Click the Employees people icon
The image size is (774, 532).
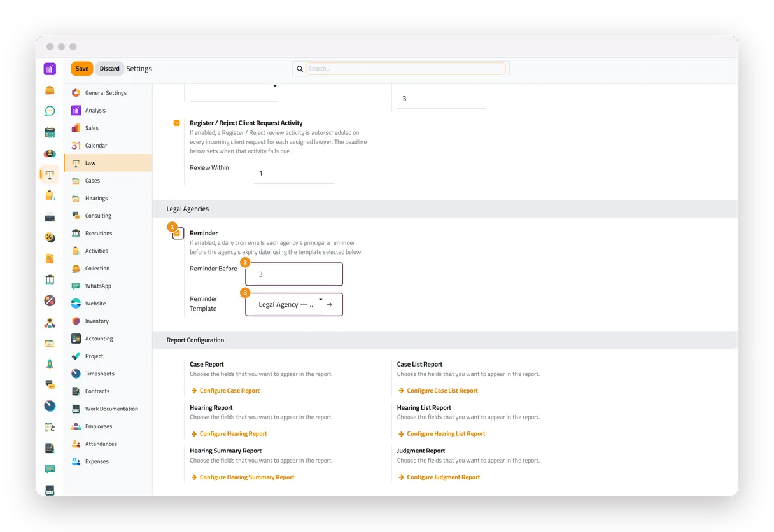[76, 426]
